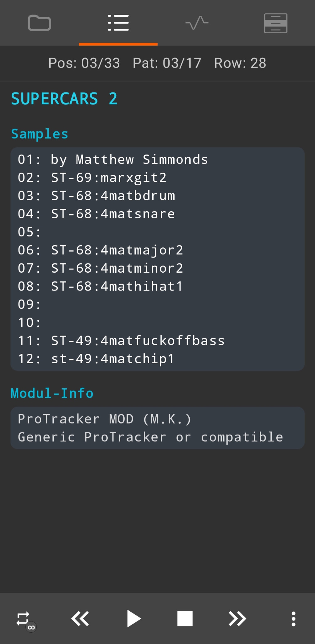Screen dimensions: 315x644
Task: Select sample 03 ST-68:4matbdrum
Action: pos(113,196)
